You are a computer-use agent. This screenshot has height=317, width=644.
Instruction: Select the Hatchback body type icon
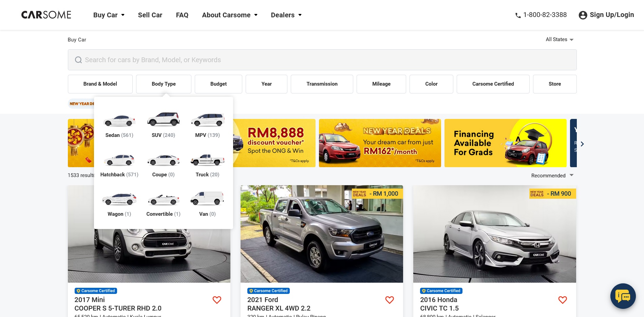tap(119, 160)
